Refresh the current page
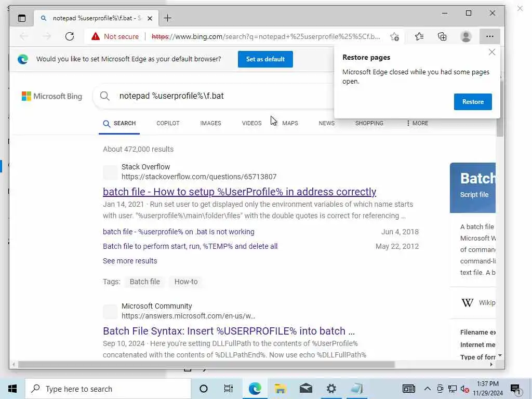 coord(70,36)
